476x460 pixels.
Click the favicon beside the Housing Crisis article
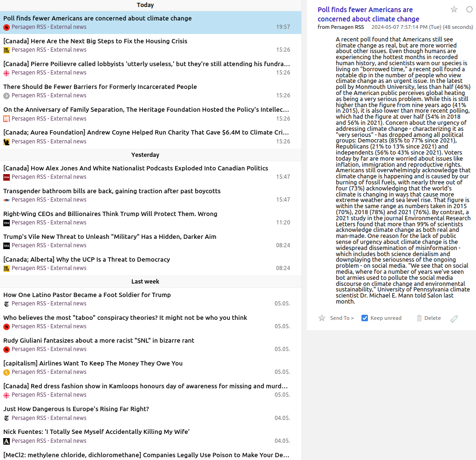click(7, 50)
